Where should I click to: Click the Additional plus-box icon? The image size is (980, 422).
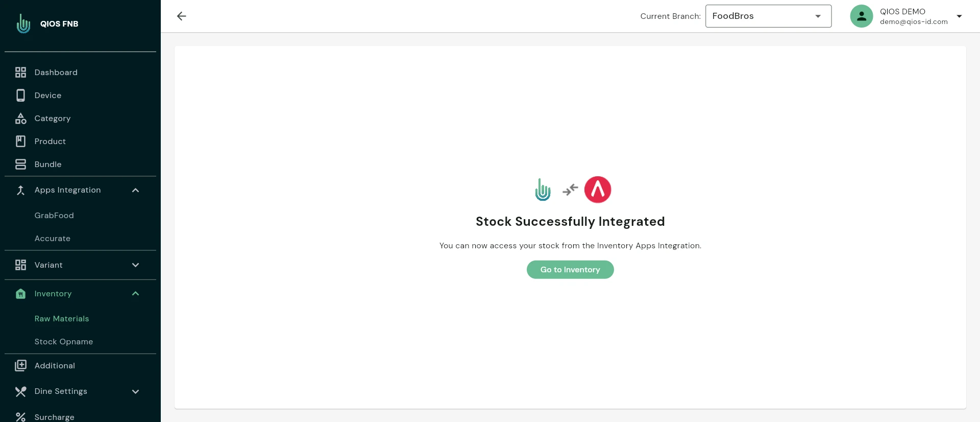[x=20, y=366]
